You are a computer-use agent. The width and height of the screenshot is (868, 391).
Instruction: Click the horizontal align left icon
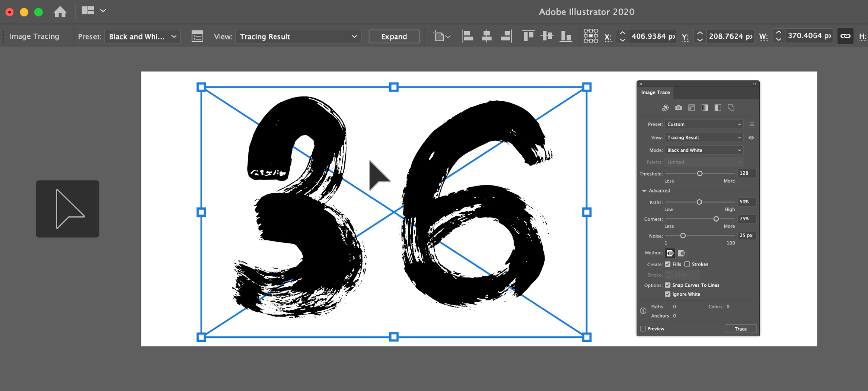click(467, 36)
